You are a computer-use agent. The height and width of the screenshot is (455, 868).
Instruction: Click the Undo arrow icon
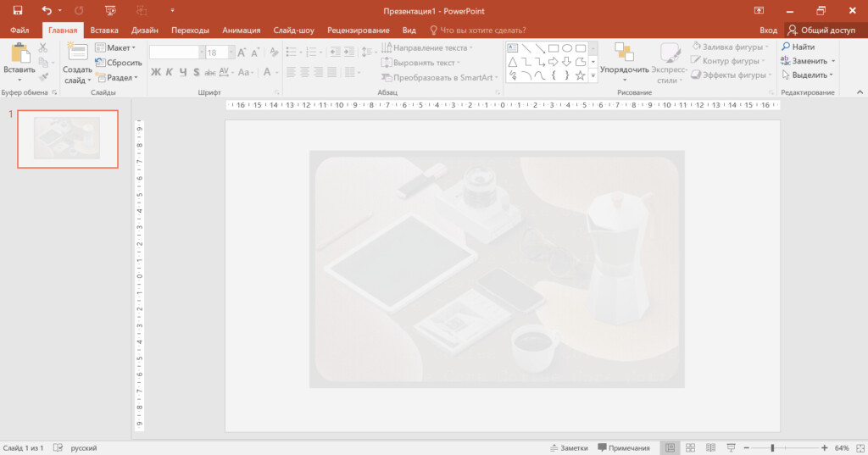pyautogui.click(x=47, y=10)
